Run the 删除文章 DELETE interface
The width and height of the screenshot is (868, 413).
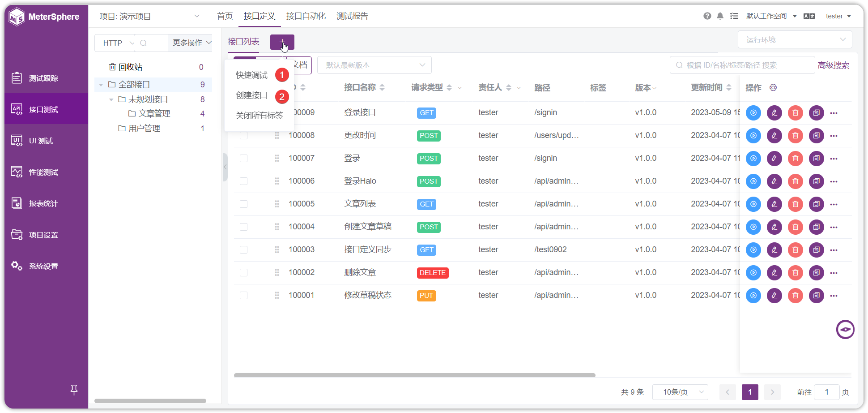coord(753,273)
